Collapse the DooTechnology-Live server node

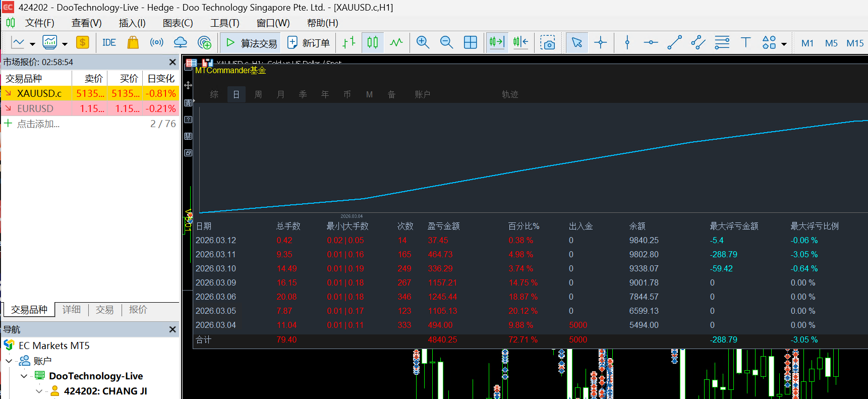click(24, 376)
